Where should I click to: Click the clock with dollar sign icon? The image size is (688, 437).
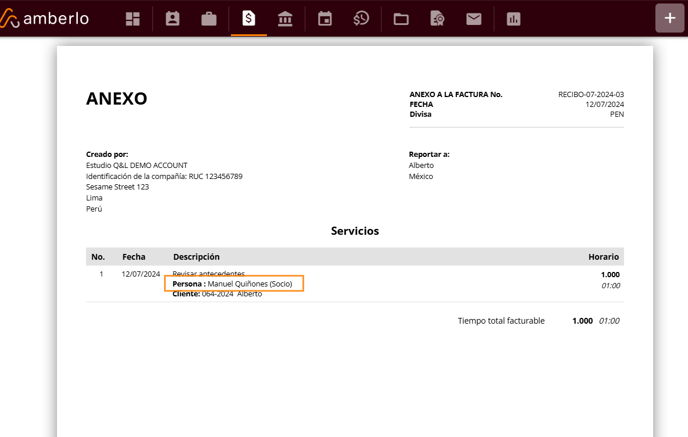pos(361,19)
